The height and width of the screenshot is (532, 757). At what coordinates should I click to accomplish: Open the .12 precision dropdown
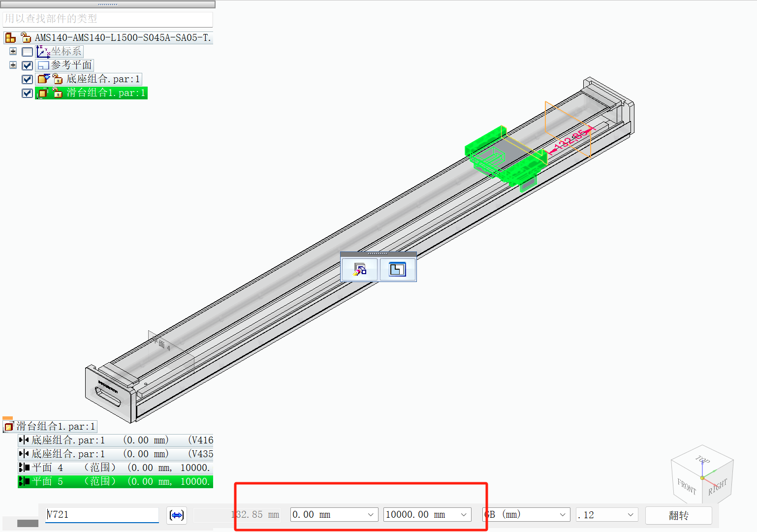point(631,515)
